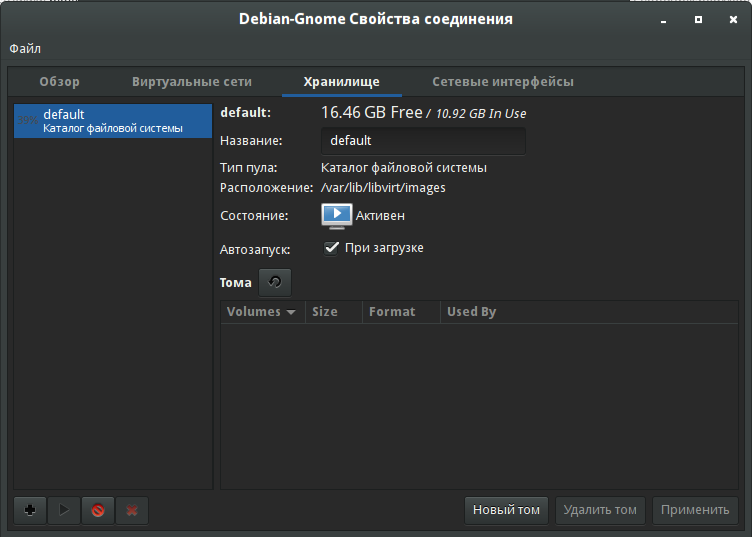Click the Used By column header
This screenshot has height=537, width=752.
(589, 312)
